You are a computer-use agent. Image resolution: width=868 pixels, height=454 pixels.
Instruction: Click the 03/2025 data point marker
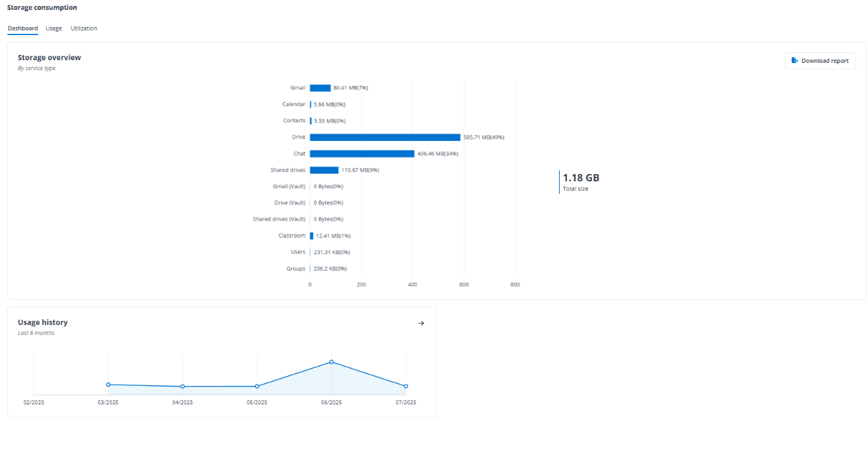tap(109, 384)
